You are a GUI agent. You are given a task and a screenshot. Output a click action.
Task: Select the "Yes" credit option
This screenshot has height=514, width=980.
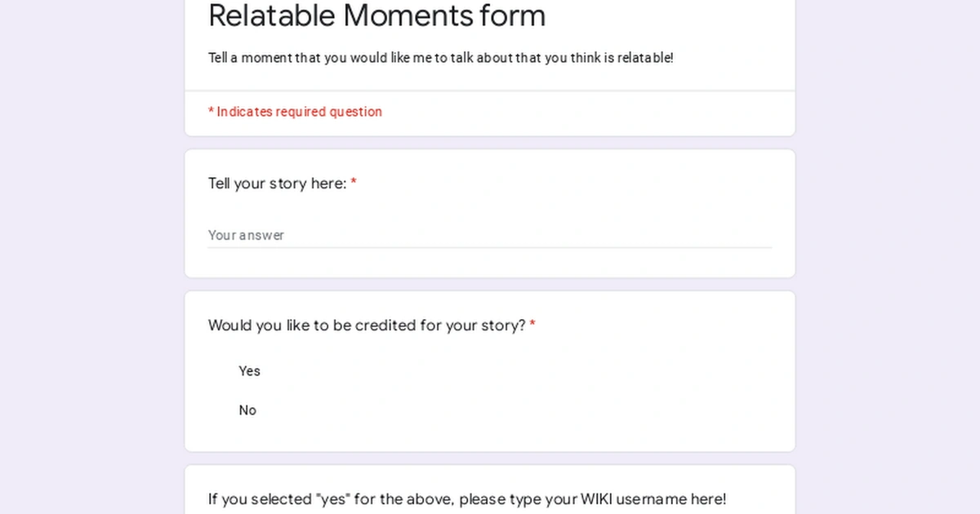coord(249,371)
